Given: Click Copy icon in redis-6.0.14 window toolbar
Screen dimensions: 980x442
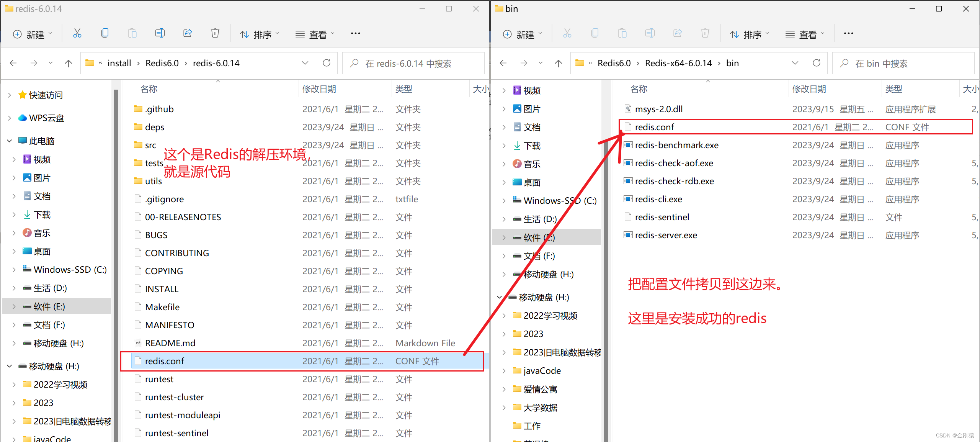Looking at the screenshot, I should (105, 34).
